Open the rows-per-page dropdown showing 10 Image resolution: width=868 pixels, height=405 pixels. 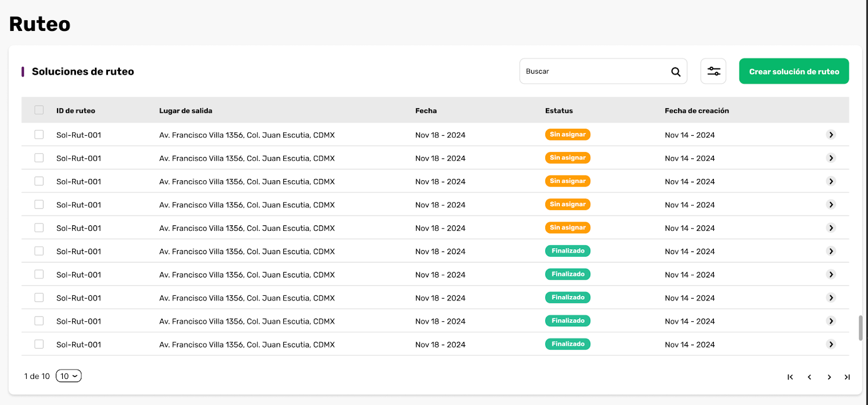(x=68, y=376)
